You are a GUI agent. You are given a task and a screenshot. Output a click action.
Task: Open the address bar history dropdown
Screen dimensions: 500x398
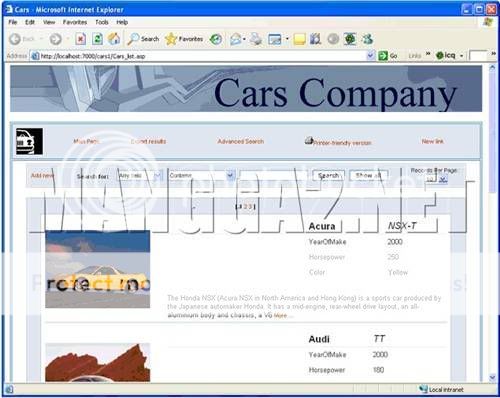pos(370,56)
